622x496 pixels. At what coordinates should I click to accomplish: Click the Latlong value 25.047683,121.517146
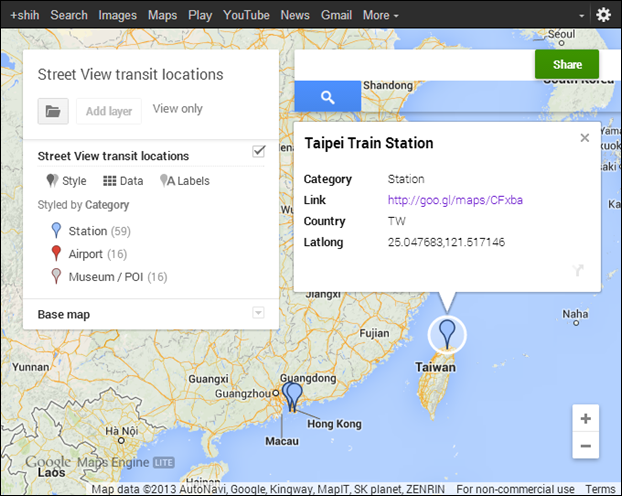(x=446, y=242)
